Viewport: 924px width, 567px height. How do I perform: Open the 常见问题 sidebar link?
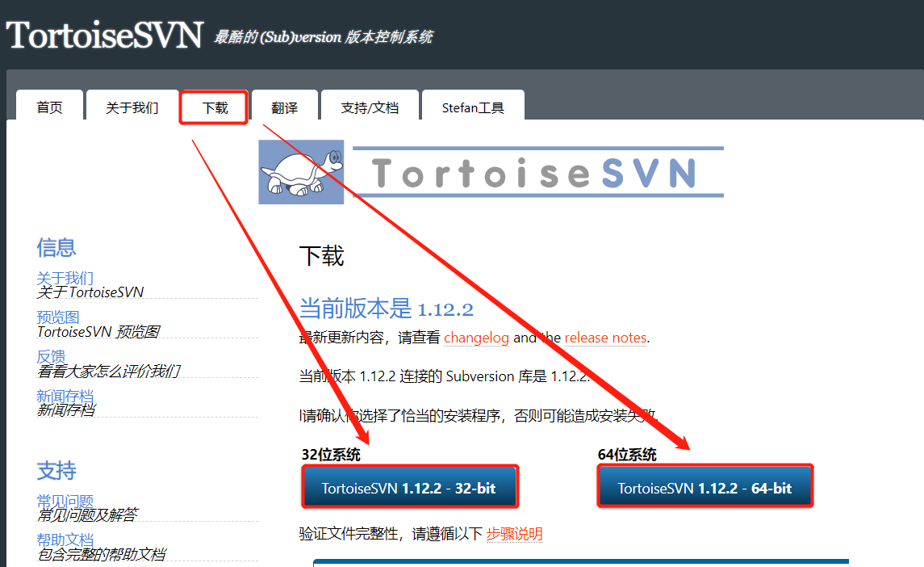pos(65,501)
